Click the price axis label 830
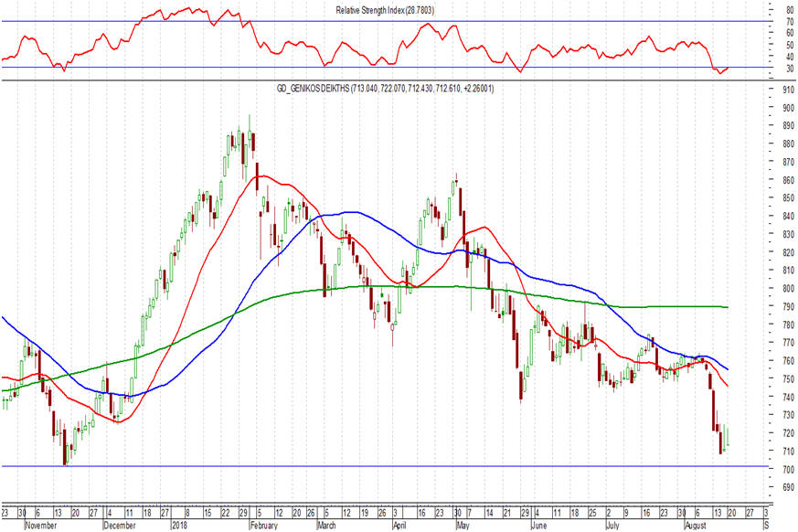The height and width of the screenshot is (532, 798). pyautogui.click(x=788, y=234)
